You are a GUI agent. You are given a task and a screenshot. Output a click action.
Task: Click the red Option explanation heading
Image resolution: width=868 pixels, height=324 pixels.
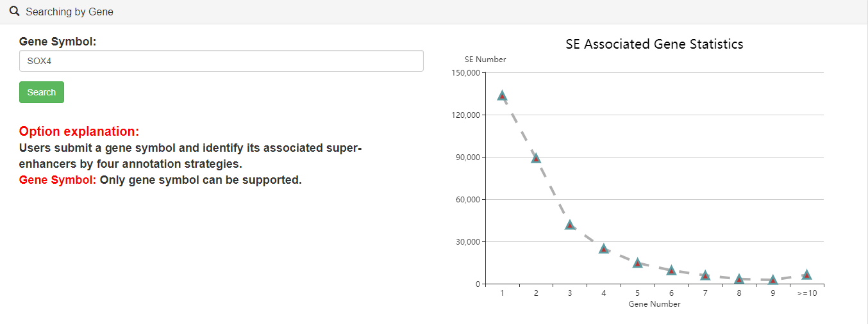(x=79, y=132)
